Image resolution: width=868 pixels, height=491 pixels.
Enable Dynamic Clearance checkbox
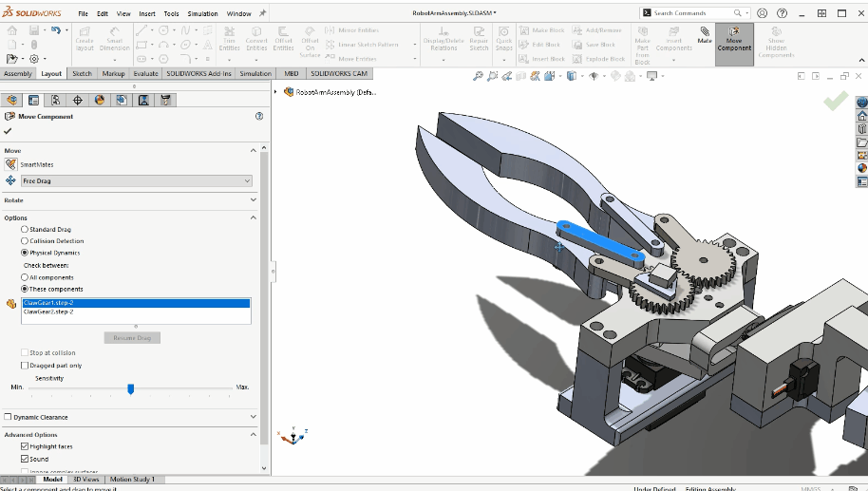pos(8,417)
